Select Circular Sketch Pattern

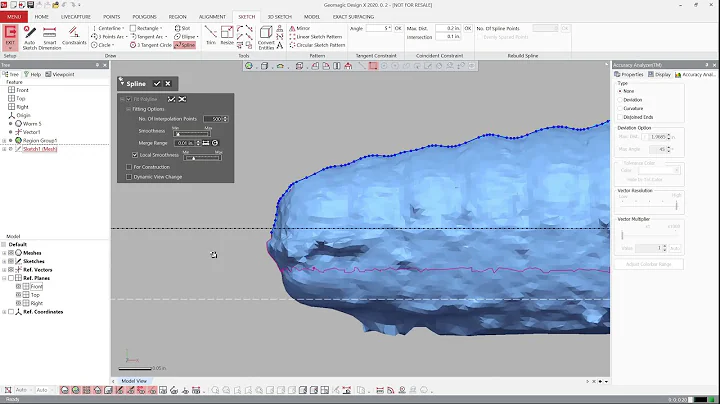tap(317, 45)
